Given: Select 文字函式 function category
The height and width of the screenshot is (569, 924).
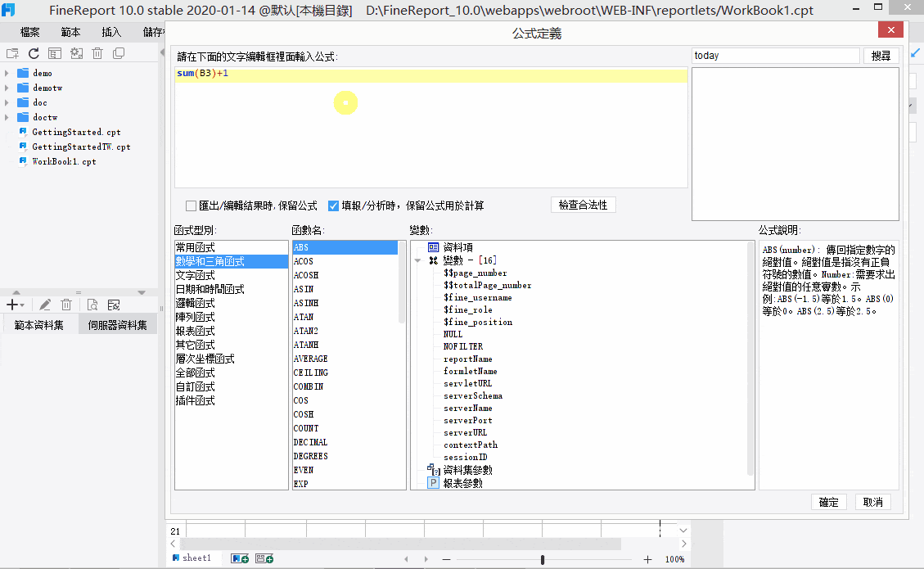Looking at the screenshot, I should [231, 275].
